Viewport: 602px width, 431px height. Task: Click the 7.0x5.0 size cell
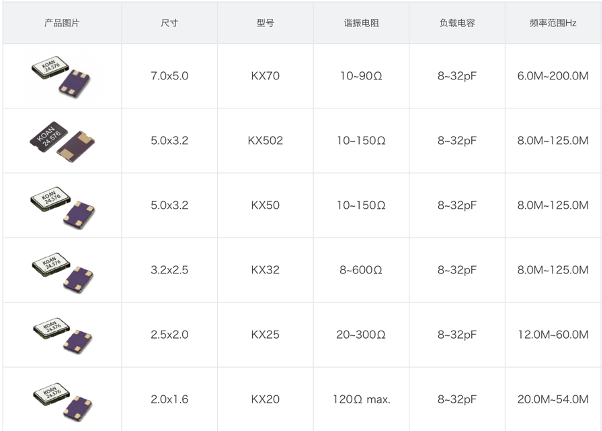(169, 76)
